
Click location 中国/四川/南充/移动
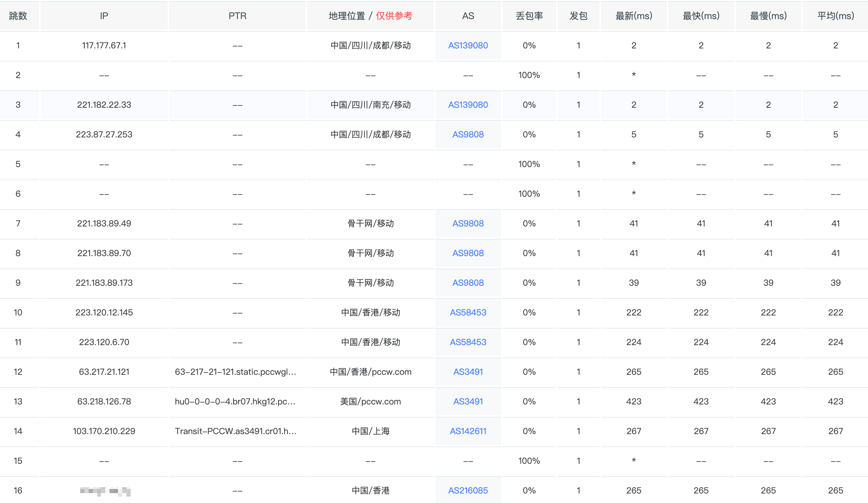pyautogui.click(x=370, y=105)
